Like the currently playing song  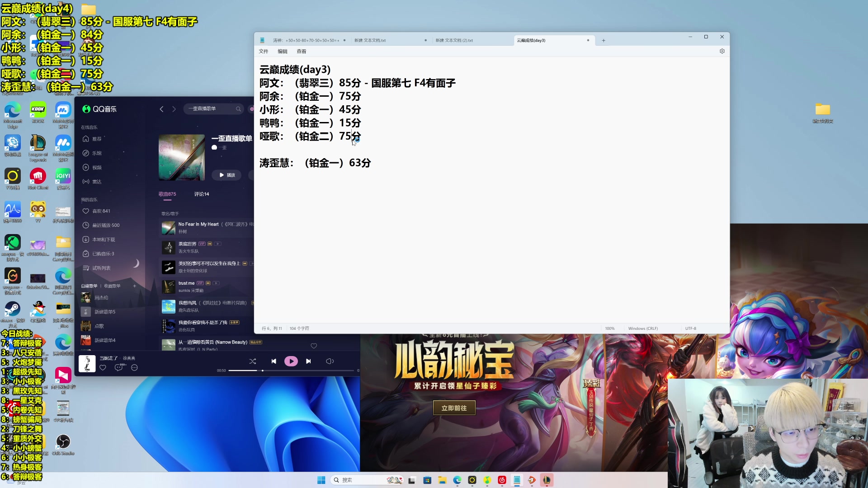103,368
